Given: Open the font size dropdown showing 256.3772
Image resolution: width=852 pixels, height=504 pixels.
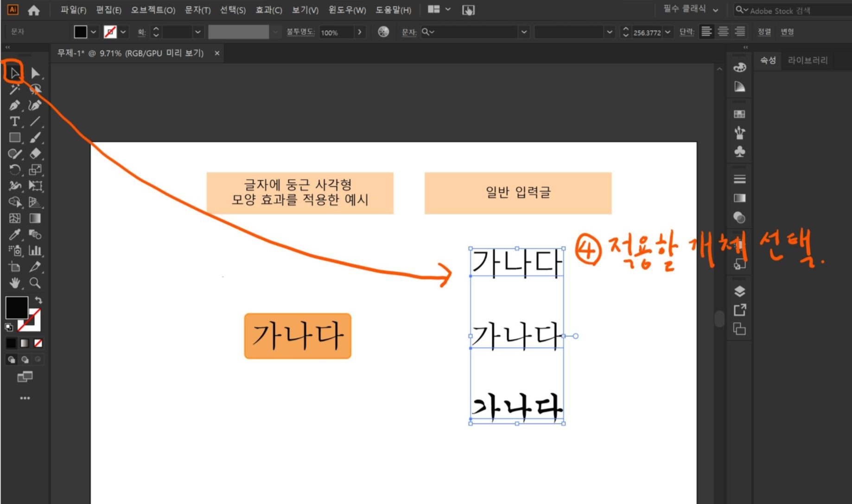Looking at the screenshot, I should coord(668,32).
